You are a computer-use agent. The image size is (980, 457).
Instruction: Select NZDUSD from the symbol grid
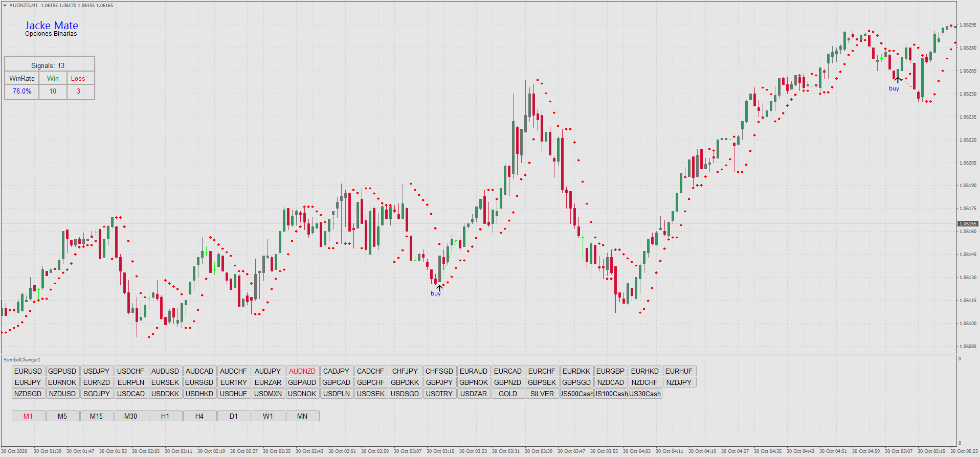(62, 394)
